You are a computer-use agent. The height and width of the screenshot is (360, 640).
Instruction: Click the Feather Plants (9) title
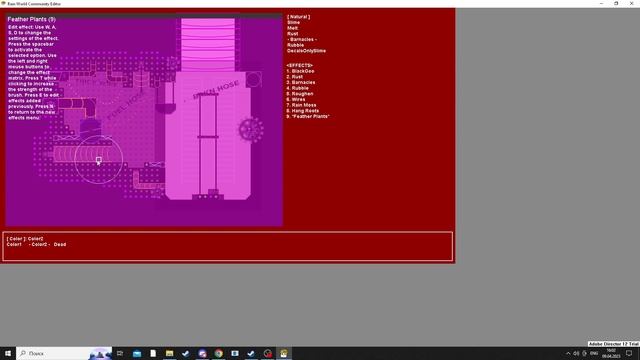[31, 19]
